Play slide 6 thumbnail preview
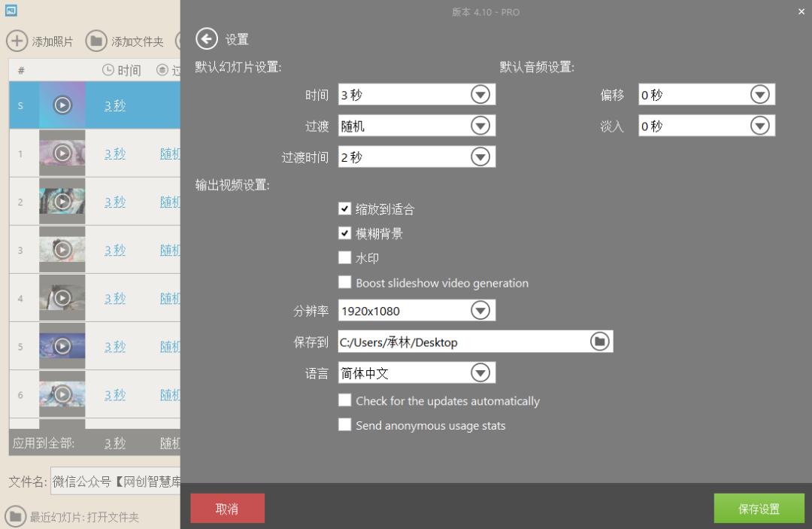This screenshot has width=812, height=529. [62, 394]
